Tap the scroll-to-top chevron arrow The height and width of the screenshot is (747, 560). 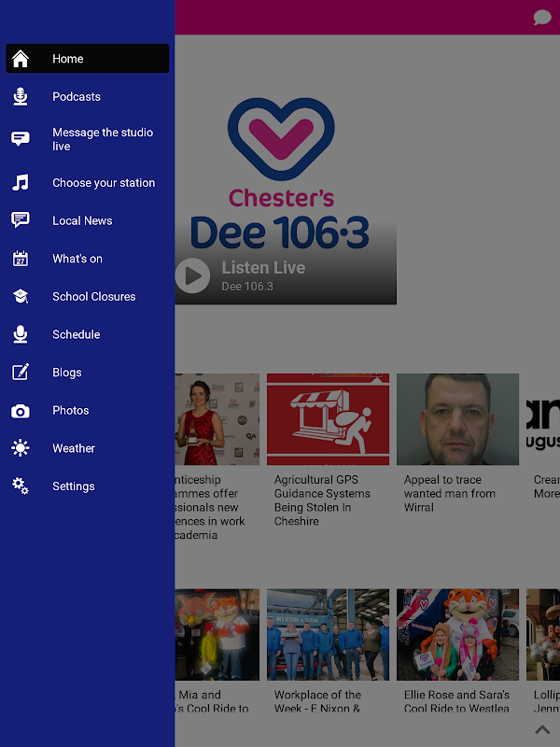(x=542, y=729)
